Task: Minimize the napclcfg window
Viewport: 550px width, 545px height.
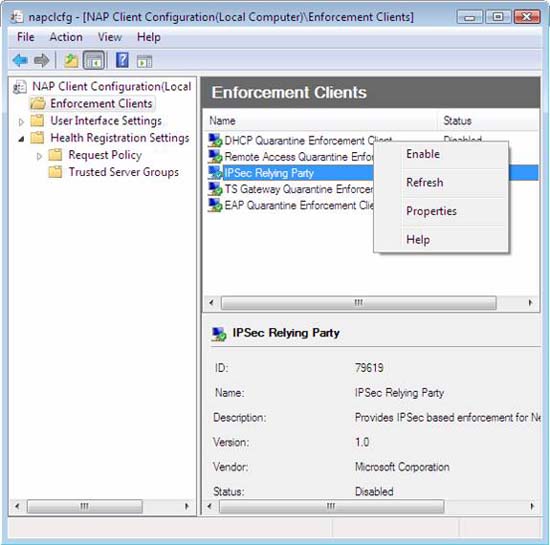Action: pyautogui.click(x=470, y=17)
